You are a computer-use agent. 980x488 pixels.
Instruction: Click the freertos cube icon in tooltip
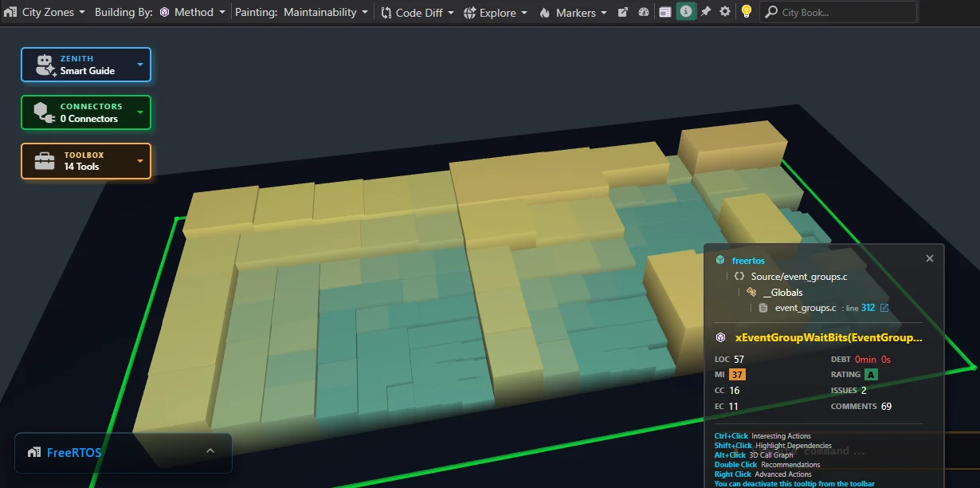point(720,260)
